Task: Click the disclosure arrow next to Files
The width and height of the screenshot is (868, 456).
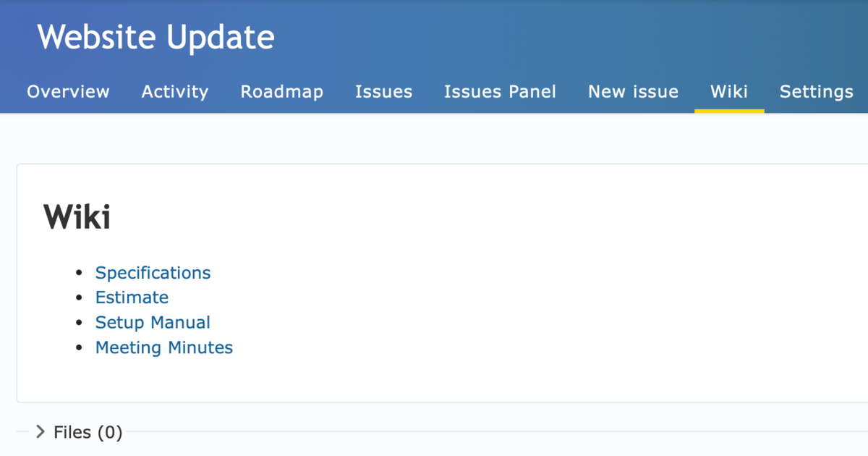Action: click(x=40, y=431)
